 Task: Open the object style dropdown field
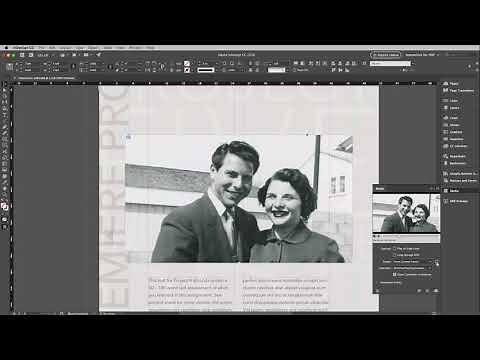[x=391, y=63]
